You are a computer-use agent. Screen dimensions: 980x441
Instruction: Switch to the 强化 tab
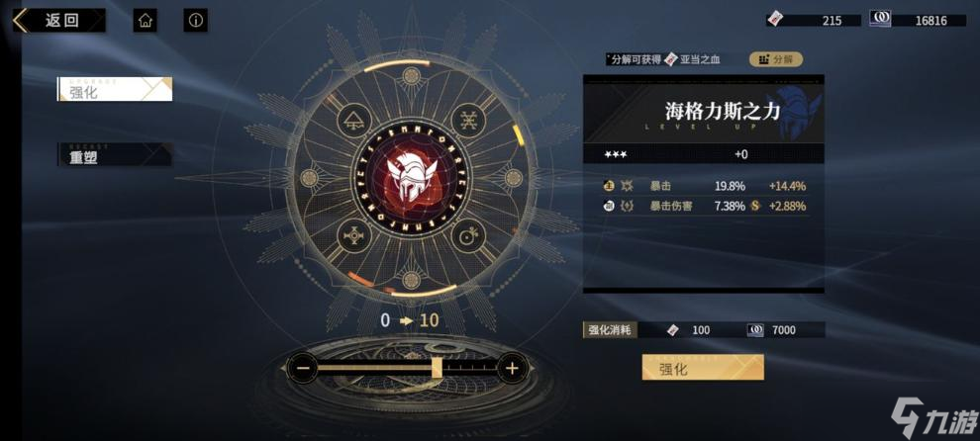click(x=115, y=89)
